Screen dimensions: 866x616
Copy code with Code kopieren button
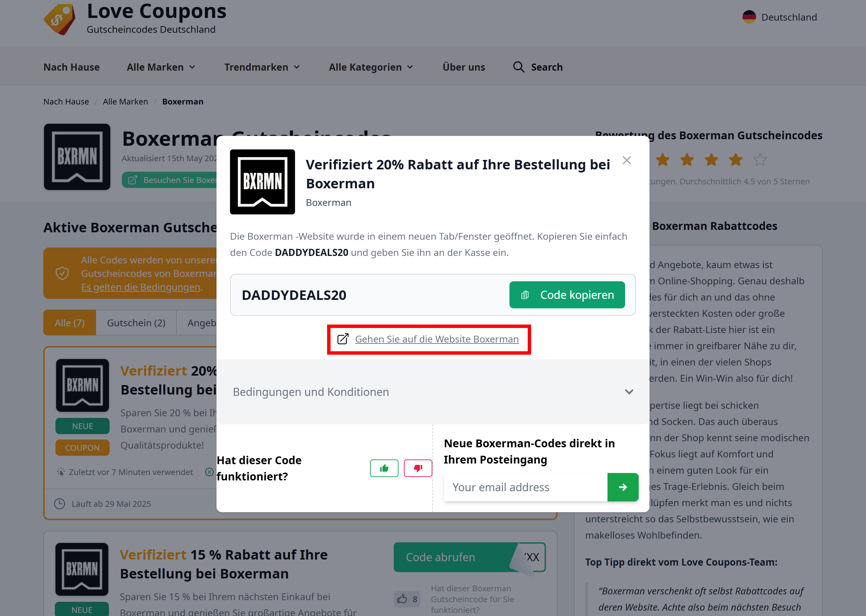pos(567,295)
